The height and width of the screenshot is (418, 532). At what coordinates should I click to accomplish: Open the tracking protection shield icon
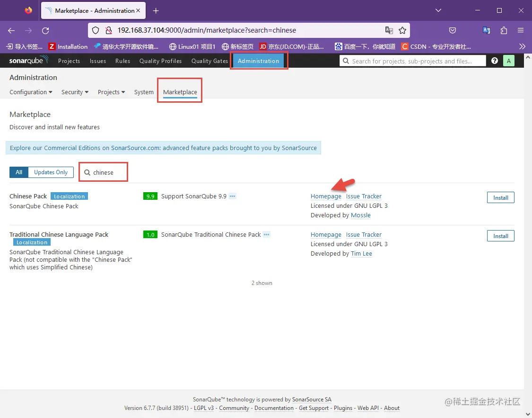[x=96, y=31]
